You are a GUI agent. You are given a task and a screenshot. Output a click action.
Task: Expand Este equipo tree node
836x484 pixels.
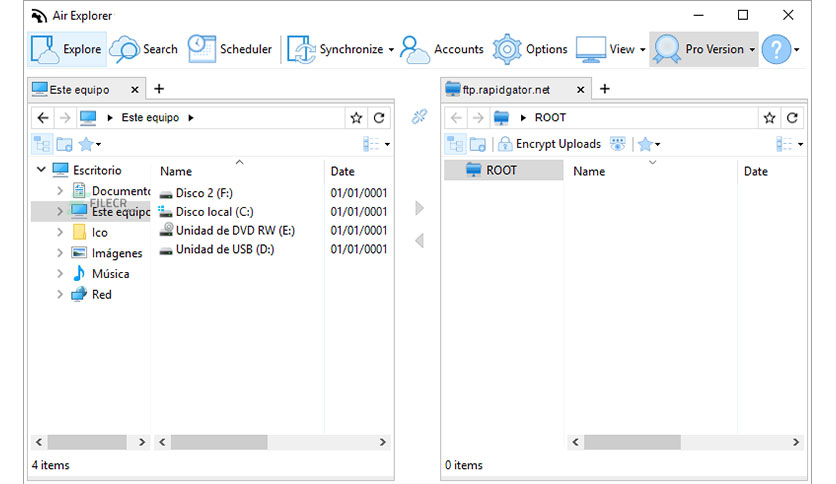60,212
